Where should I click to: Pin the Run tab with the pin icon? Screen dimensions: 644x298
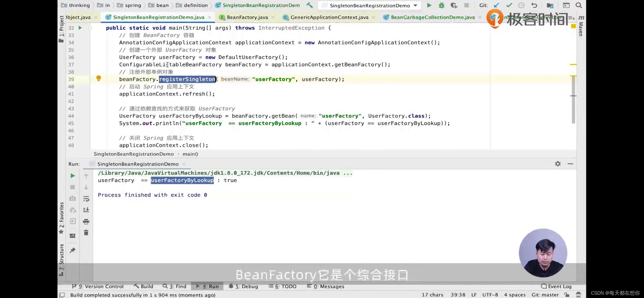tap(72, 250)
